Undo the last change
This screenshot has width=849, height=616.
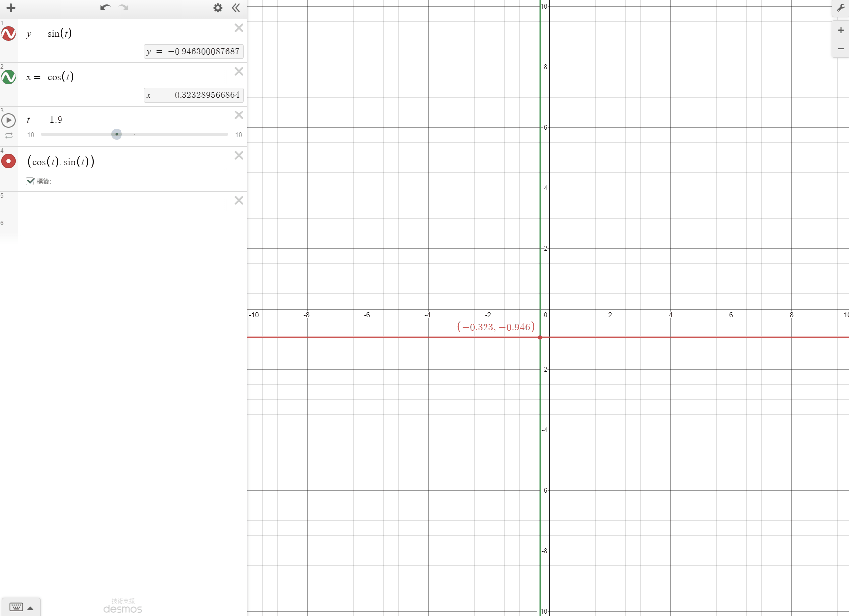coord(105,7)
